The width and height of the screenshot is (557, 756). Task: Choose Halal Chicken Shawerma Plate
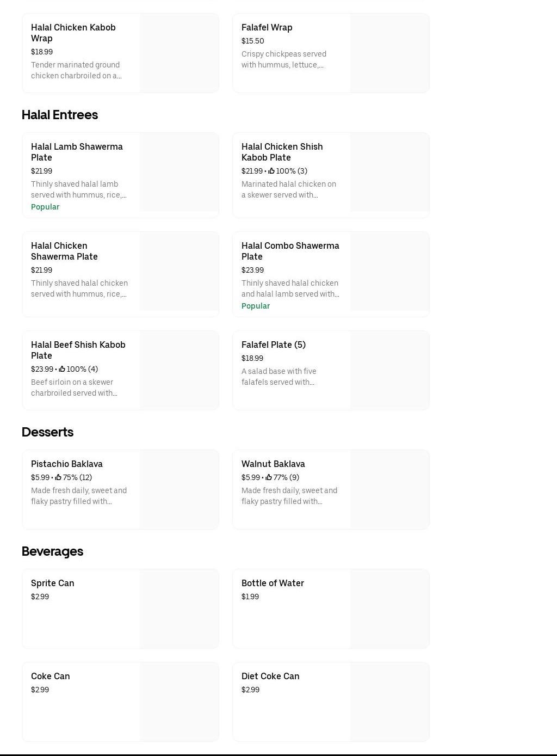point(64,251)
